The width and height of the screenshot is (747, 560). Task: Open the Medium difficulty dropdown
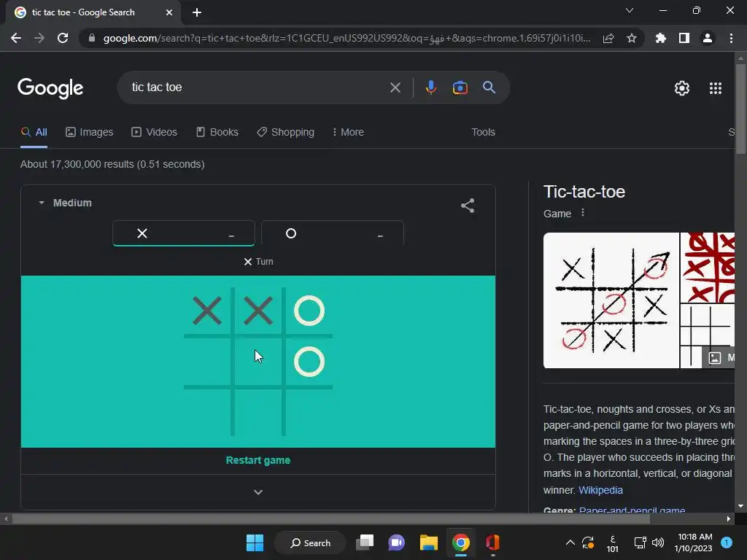(65, 203)
